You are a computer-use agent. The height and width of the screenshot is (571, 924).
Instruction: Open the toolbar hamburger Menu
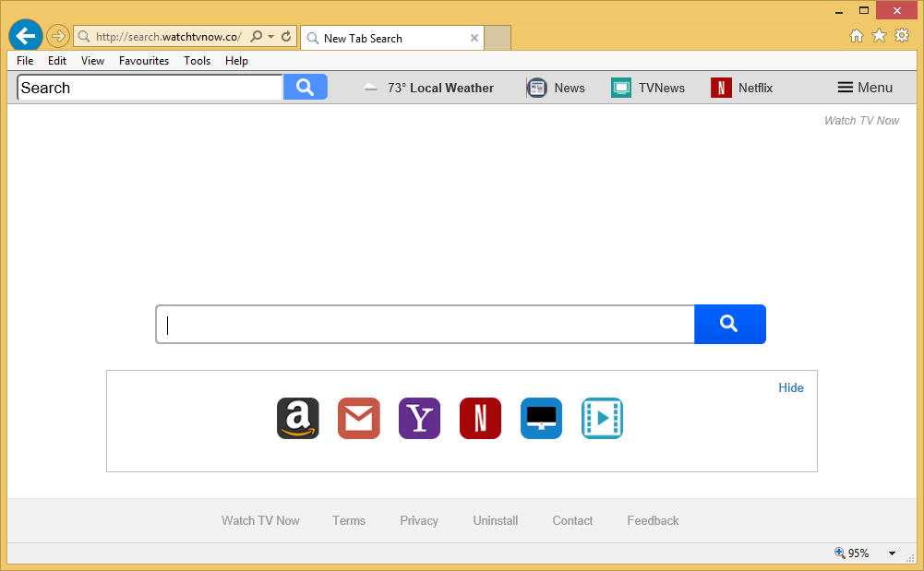tap(865, 88)
